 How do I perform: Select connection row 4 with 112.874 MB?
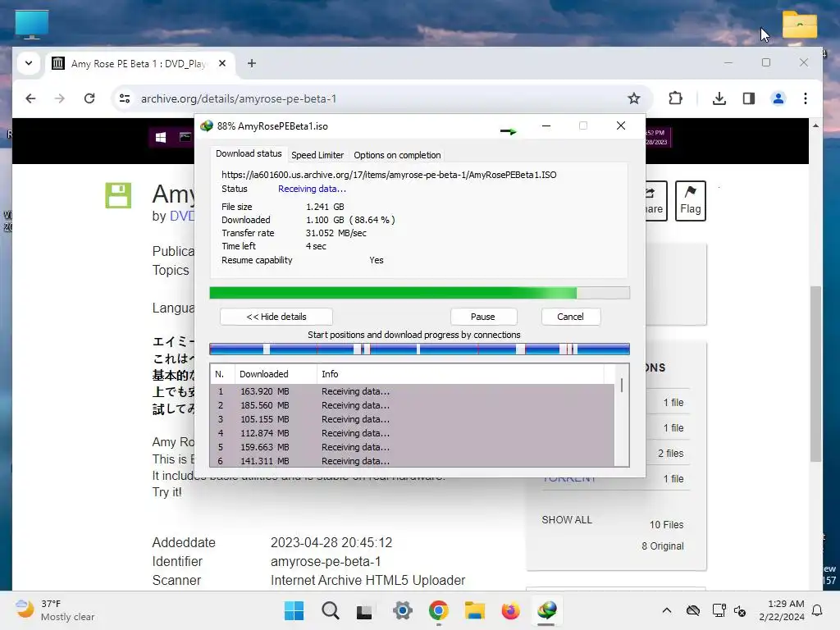click(412, 433)
